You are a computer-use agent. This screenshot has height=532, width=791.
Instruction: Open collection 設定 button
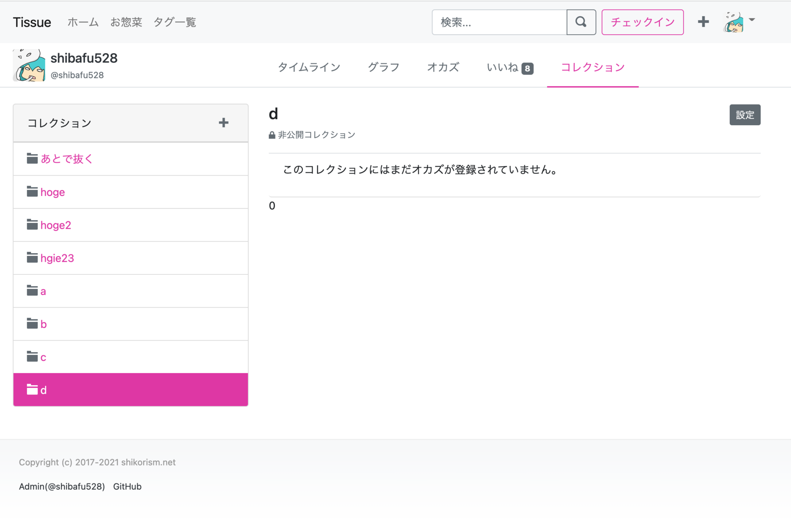[x=745, y=115]
